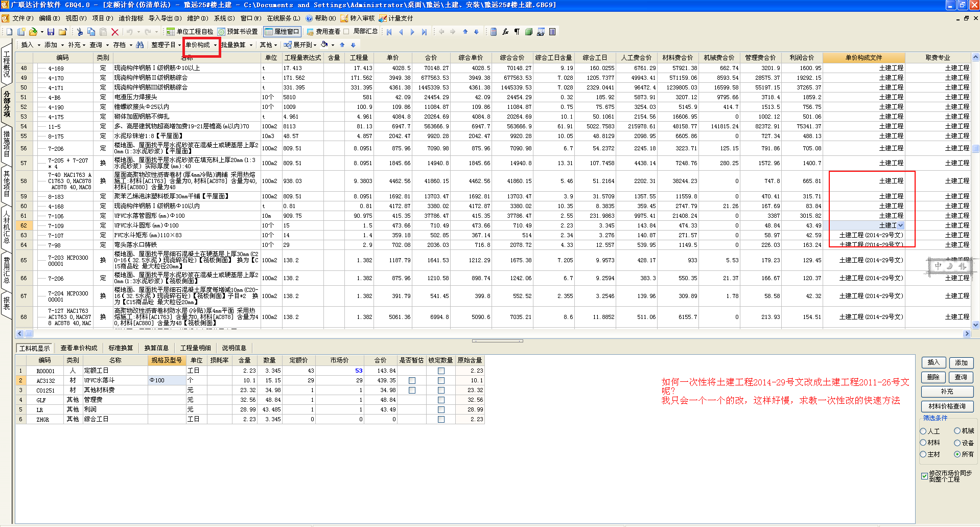This screenshot has width=980, height=527.
Task: Switch to 查看单价构成 tab
Action: pos(79,348)
